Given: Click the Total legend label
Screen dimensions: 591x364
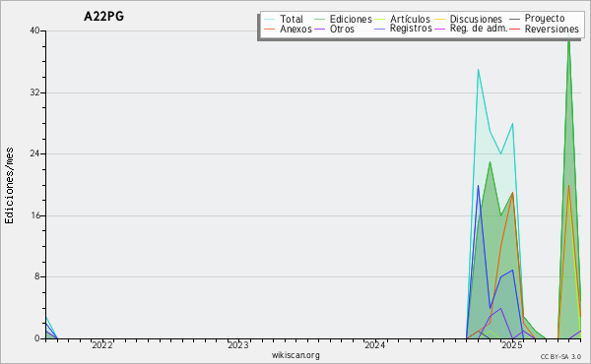Looking at the screenshot, I should point(291,19).
